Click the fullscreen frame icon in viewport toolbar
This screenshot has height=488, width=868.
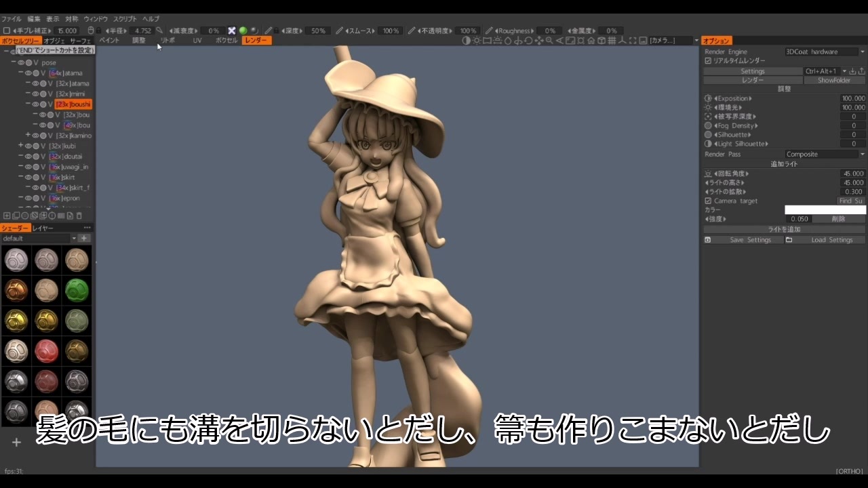point(632,41)
